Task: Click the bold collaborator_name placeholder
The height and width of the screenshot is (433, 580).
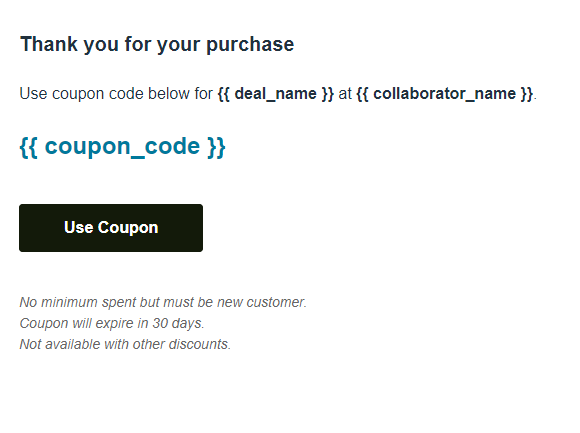Action: pyautogui.click(x=445, y=94)
